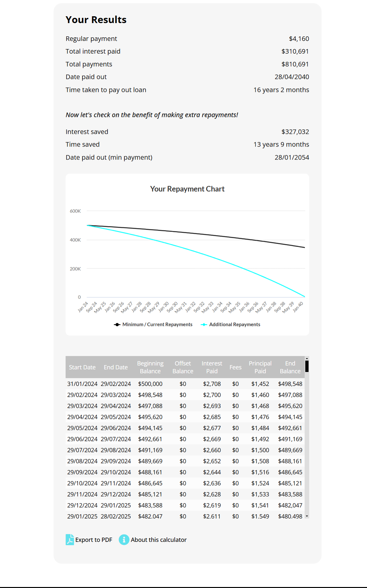Click the $1,541 principal paid cell
The width and height of the screenshot is (367, 588).
(x=260, y=505)
